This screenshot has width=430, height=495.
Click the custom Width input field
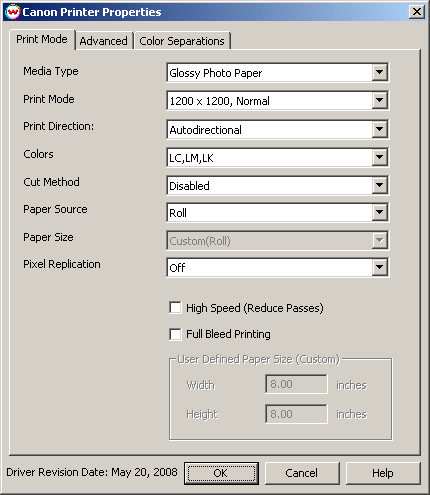[x=296, y=384]
